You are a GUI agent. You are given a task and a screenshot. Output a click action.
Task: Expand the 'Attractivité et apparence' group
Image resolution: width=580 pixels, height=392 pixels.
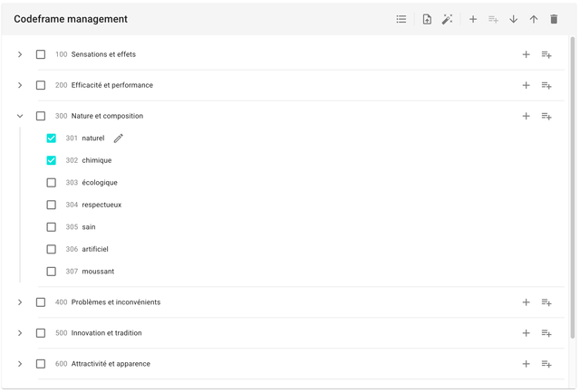tap(20, 364)
